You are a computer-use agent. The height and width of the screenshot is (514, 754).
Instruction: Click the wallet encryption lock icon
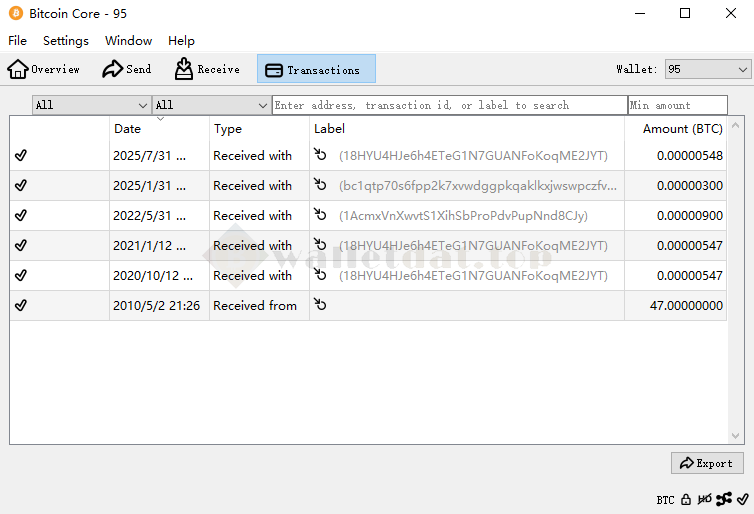[686, 499]
